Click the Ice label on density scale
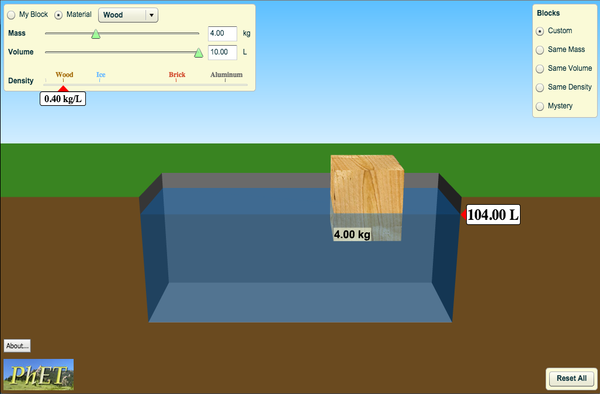This screenshot has width=600, height=394. pyautogui.click(x=101, y=75)
